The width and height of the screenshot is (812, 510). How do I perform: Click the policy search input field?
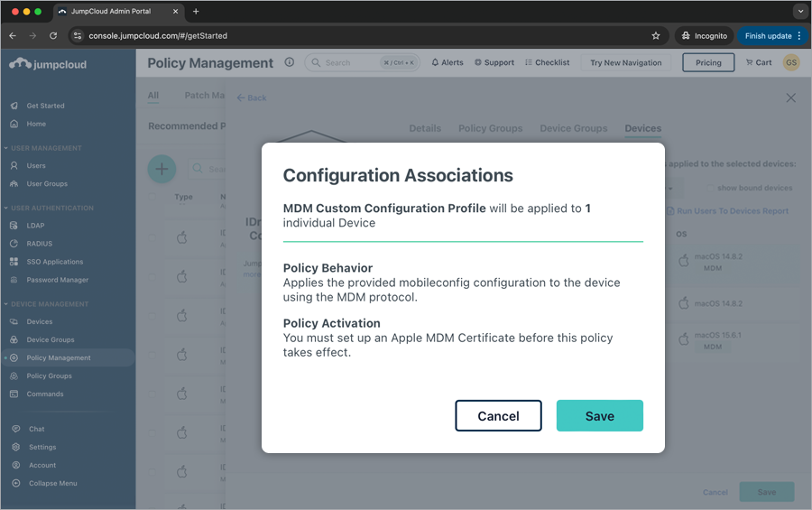click(x=212, y=169)
